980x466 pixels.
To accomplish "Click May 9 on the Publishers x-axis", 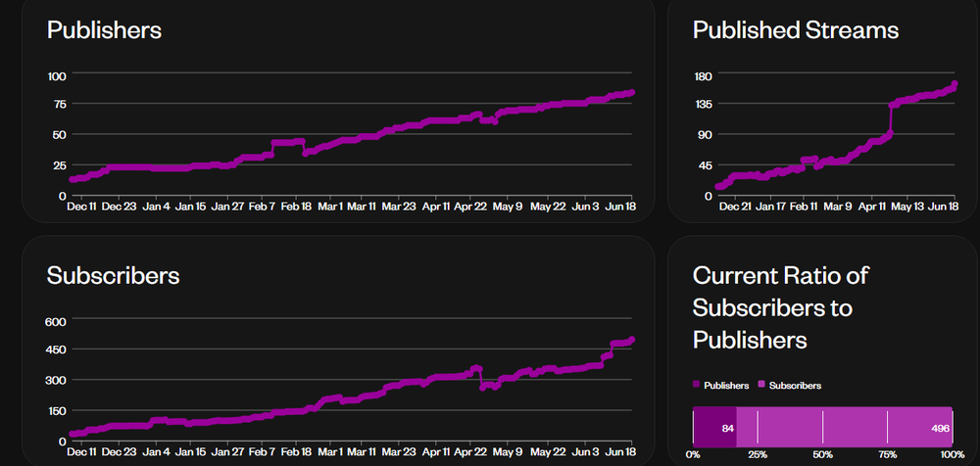I will [x=508, y=207].
